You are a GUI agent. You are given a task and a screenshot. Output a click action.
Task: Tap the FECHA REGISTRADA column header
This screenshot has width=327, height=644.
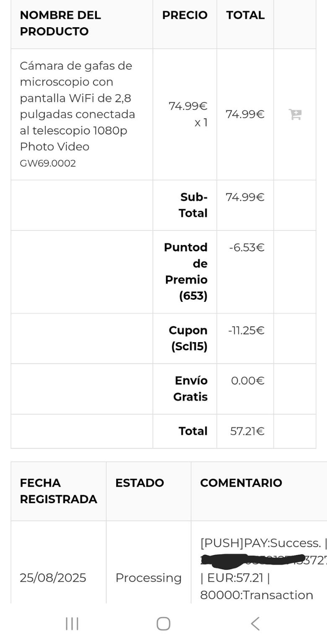pos(58,491)
